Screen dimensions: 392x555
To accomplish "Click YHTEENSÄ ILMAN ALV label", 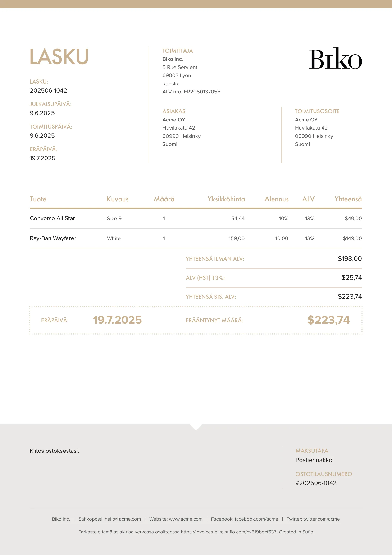I will point(215,259).
